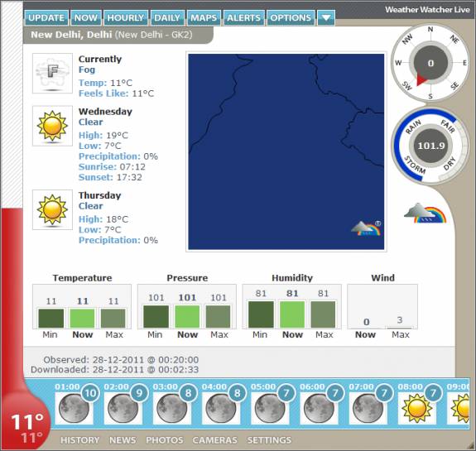Image resolution: width=476 pixels, height=451 pixels.
Task: Click the Sunset: 17:32 text
Action: click(110, 177)
